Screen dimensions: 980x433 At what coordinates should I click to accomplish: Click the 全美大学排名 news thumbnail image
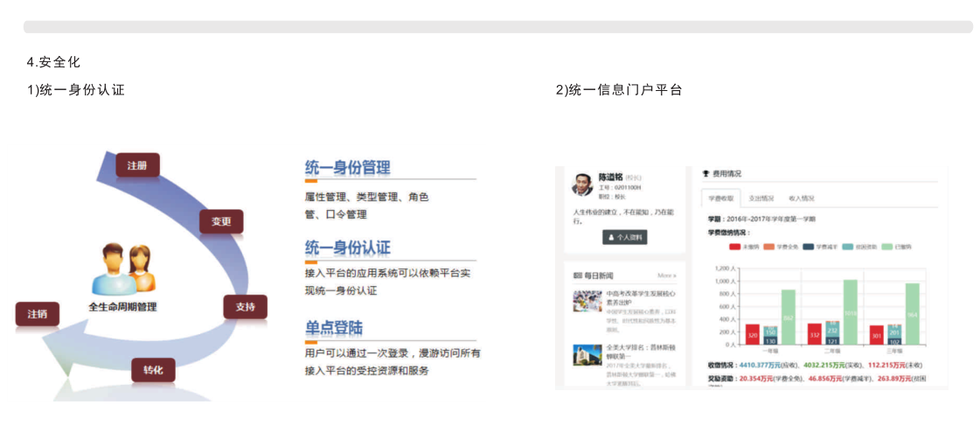586,355
